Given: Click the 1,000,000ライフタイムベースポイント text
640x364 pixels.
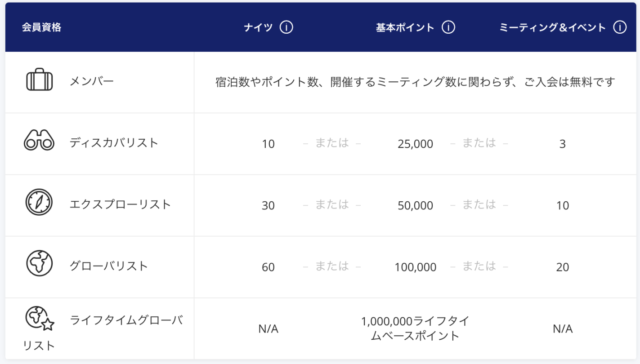Looking at the screenshot, I should 415,328.
